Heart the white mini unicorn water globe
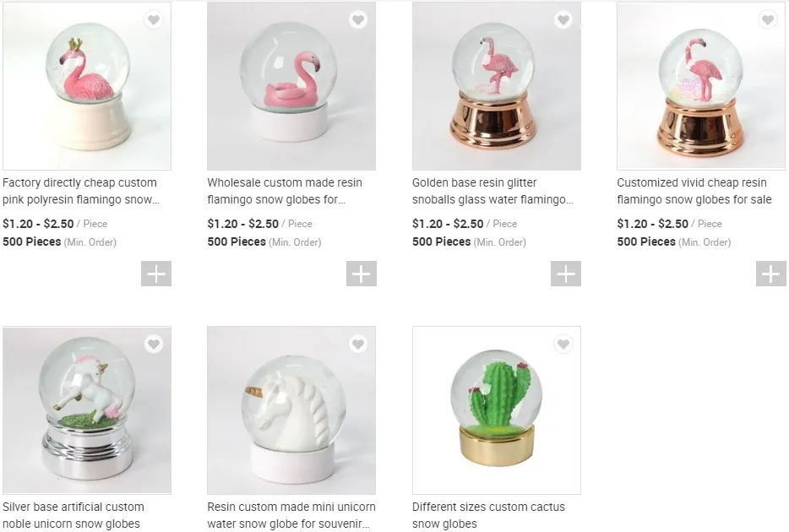 pyautogui.click(x=358, y=344)
